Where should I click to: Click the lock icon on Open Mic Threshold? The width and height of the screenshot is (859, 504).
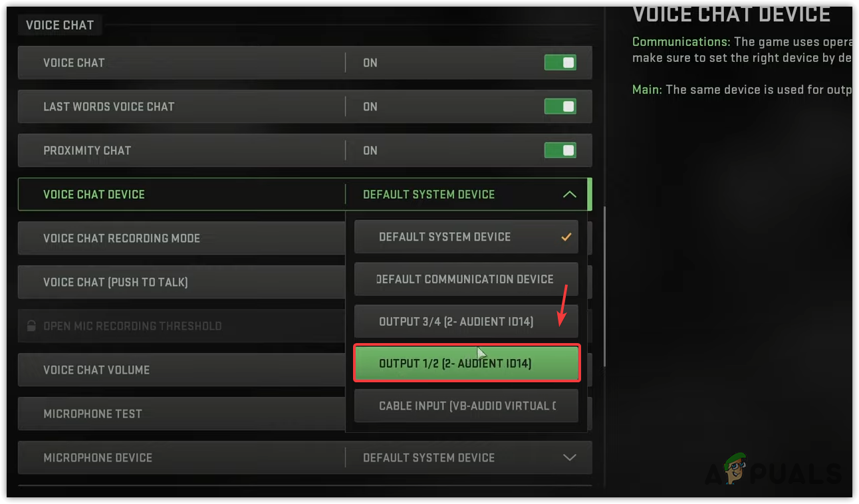coord(31,326)
